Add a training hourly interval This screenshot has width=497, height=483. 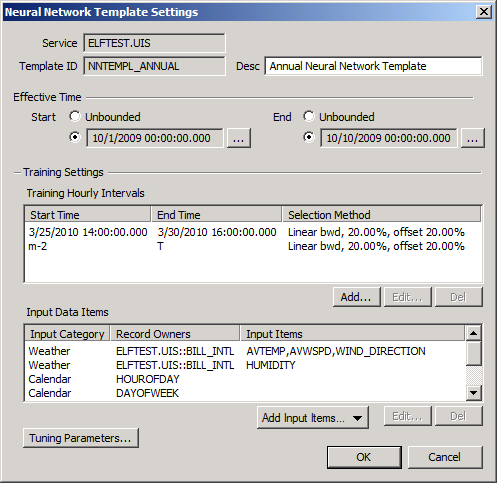pyautogui.click(x=356, y=297)
